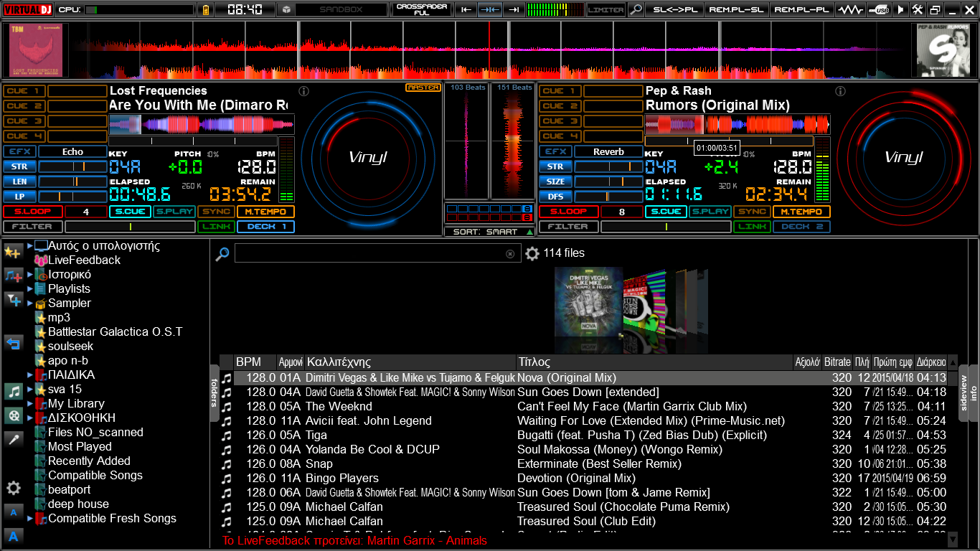Viewport: 980px width, 551px height.
Task: Sort the list by the BPM column
Action: pos(255,362)
